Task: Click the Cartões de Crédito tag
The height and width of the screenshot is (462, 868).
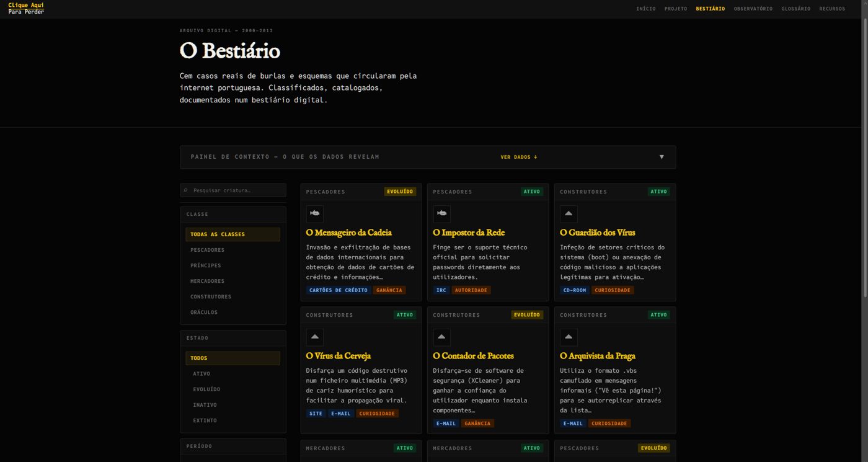Action: click(339, 290)
